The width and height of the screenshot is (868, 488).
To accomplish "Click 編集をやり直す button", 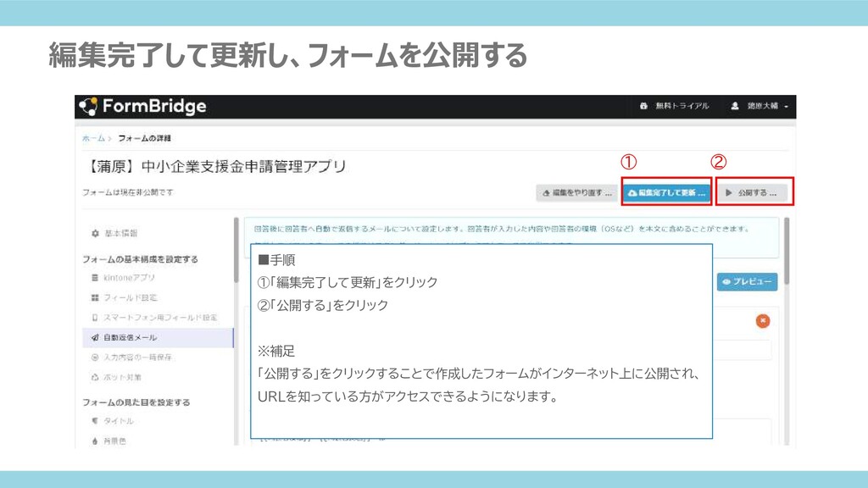I will pyautogui.click(x=576, y=192).
